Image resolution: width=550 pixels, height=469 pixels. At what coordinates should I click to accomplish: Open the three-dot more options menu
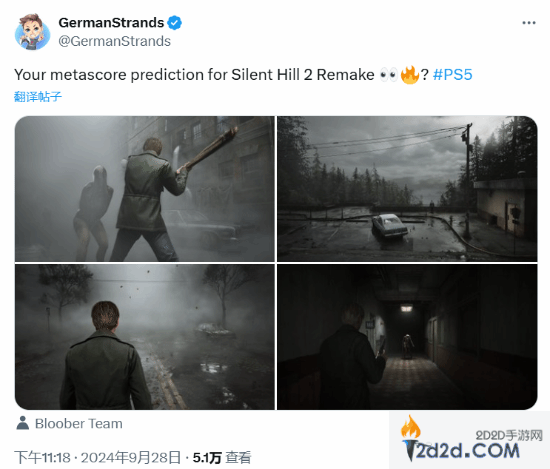coord(529,23)
